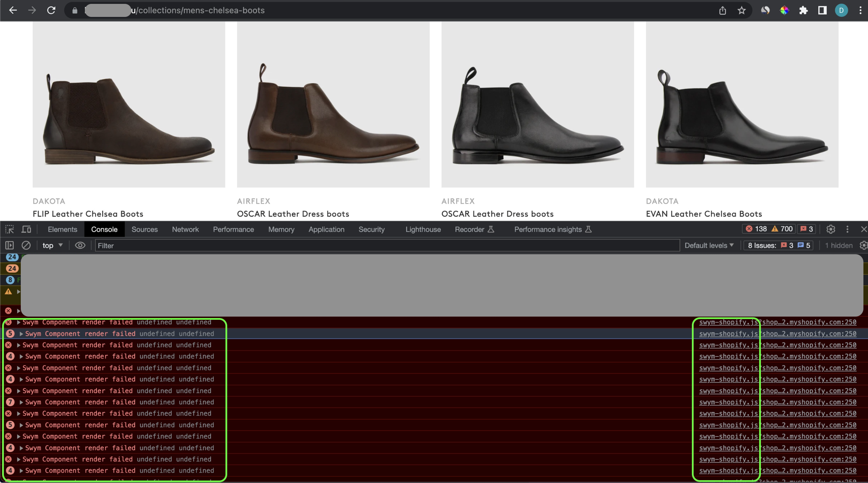Screen dimensions: 868x483
Task: Open the DevTools three-dot customize menu
Action: (848, 230)
